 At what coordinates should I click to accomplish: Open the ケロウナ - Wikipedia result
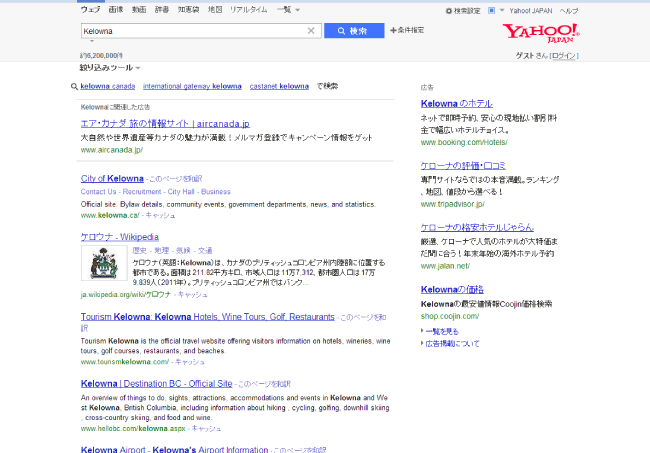click(x=119, y=237)
